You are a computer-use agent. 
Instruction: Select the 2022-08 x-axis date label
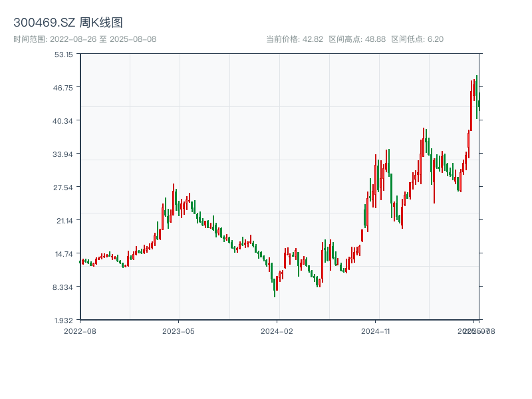(x=80, y=331)
